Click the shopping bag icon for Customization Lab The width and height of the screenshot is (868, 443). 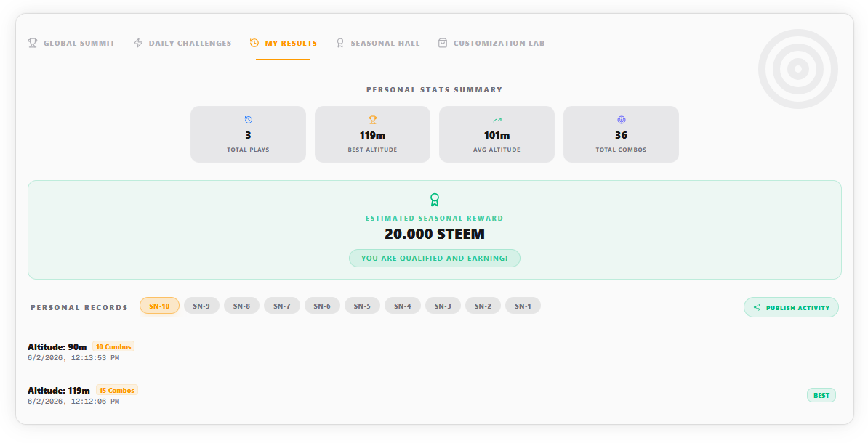442,43
